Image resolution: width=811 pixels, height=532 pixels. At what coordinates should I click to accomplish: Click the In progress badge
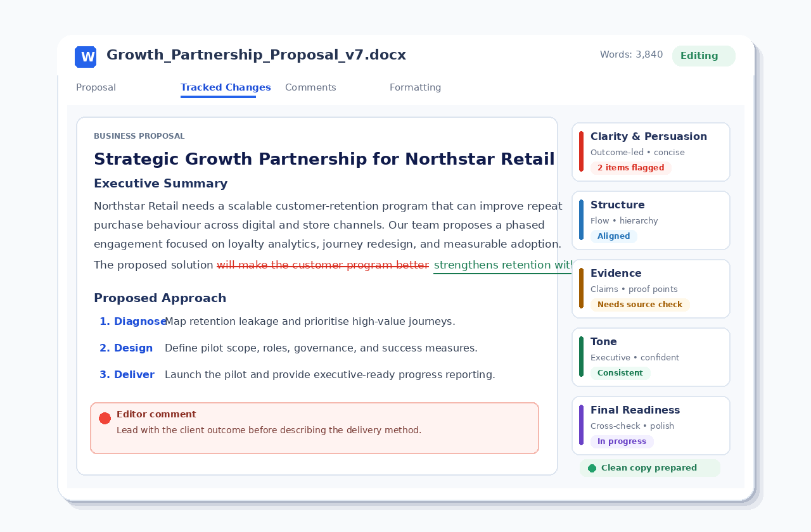(622, 441)
